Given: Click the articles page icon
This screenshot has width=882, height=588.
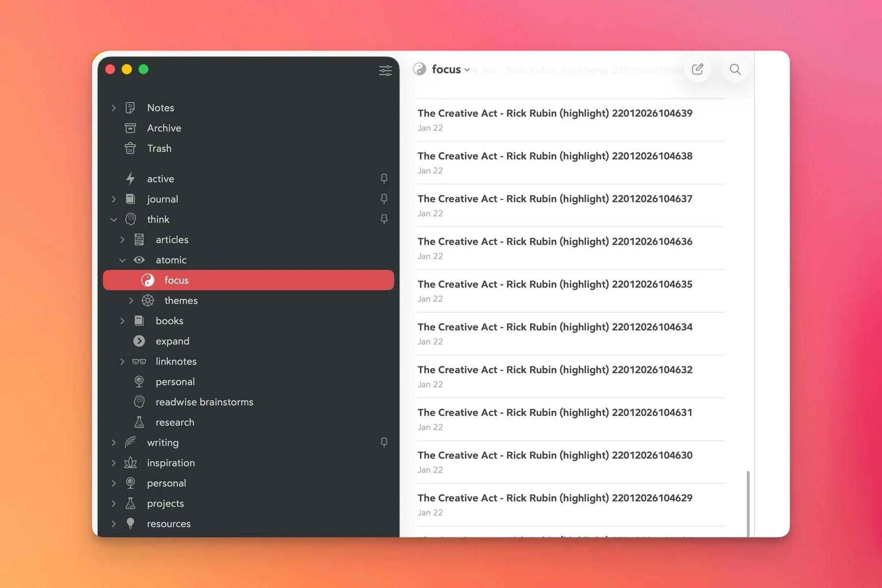Looking at the screenshot, I should [x=139, y=240].
